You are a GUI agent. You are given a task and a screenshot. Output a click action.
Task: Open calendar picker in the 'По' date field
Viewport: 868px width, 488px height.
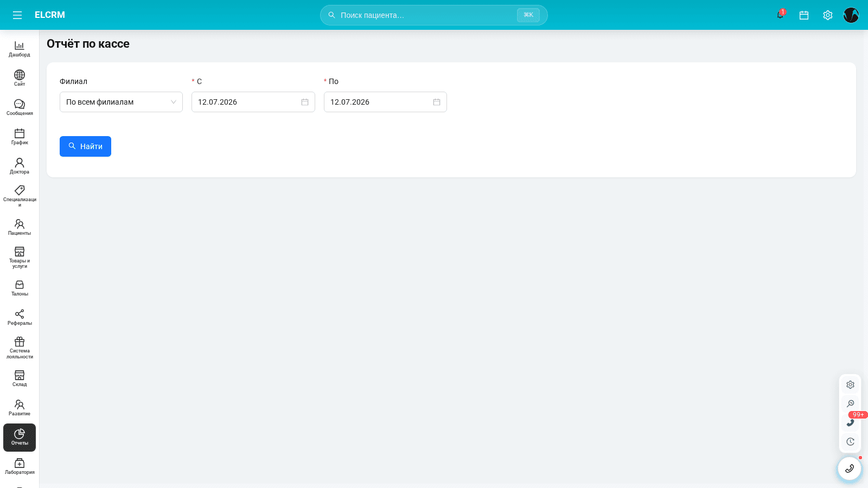(437, 102)
